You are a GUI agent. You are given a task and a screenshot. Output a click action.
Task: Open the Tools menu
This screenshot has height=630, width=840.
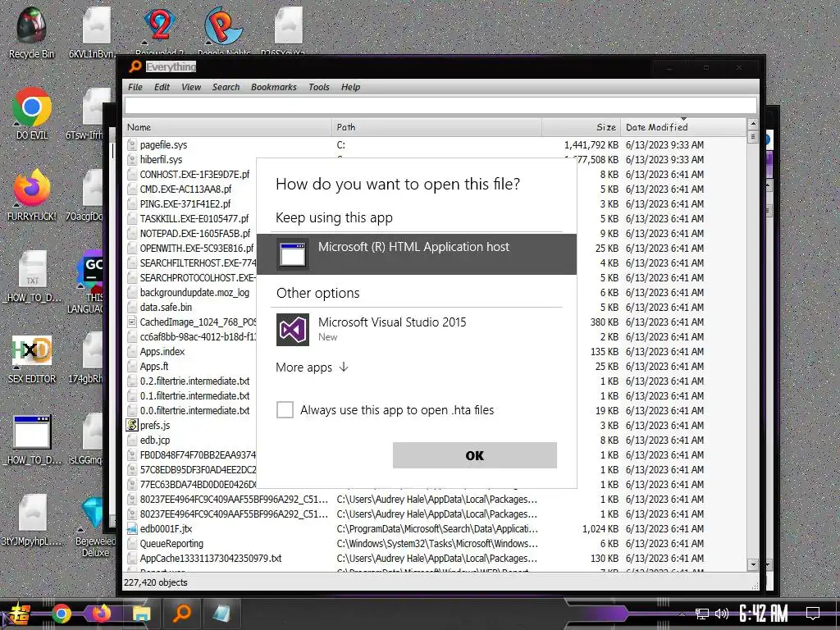pyautogui.click(x=319, y=87)
